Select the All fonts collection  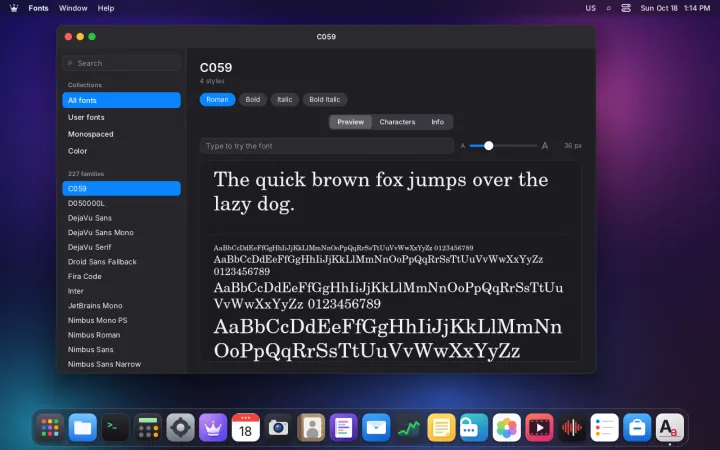(121, 100)
